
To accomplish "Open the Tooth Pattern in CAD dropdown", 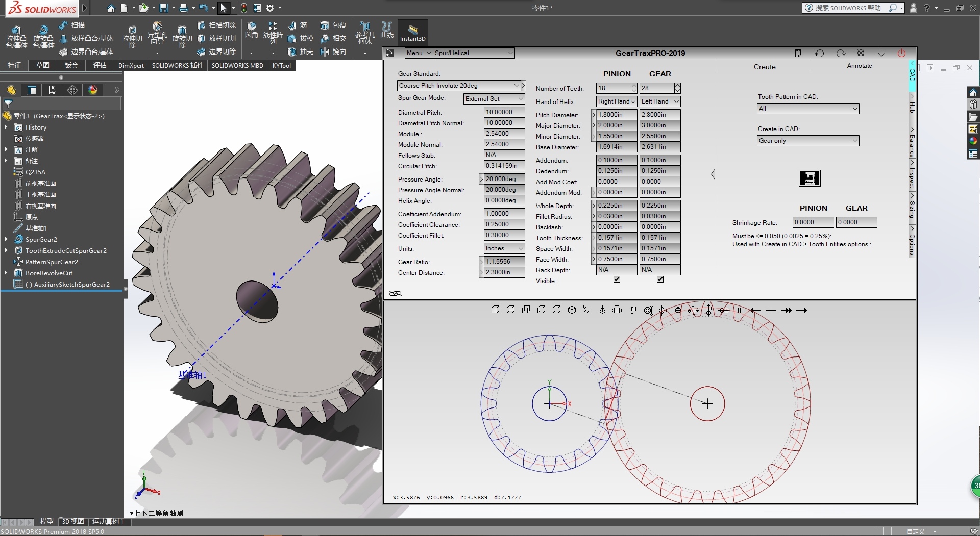I will 808,109.
